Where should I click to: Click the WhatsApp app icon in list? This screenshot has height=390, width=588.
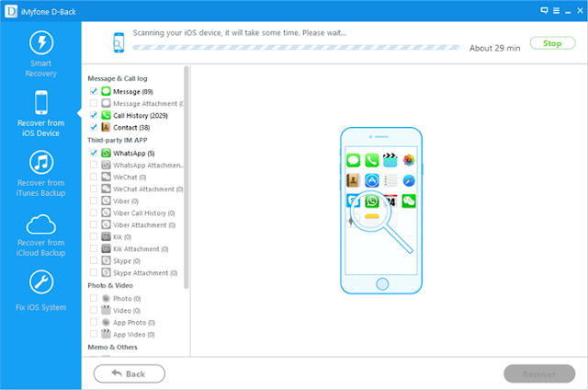point(107,153)
